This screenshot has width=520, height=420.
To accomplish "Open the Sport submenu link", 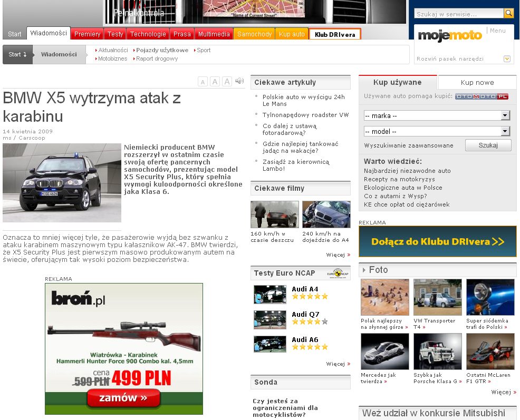I will pos(204,50).
